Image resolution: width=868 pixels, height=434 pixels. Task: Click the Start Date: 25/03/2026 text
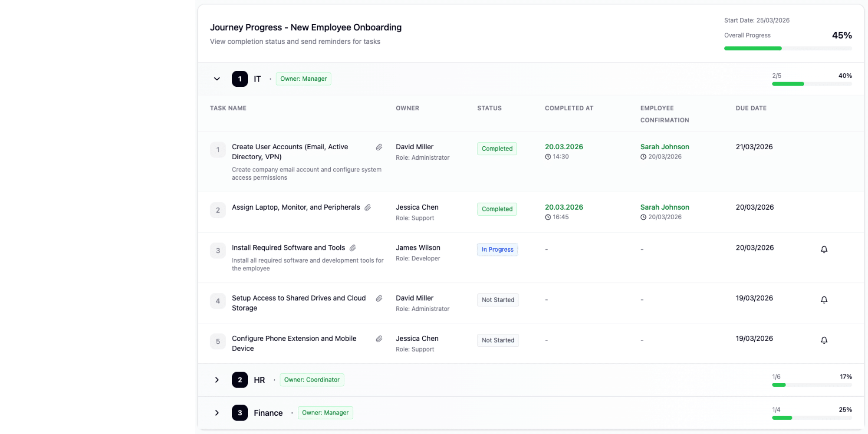[x=757, y=20]
